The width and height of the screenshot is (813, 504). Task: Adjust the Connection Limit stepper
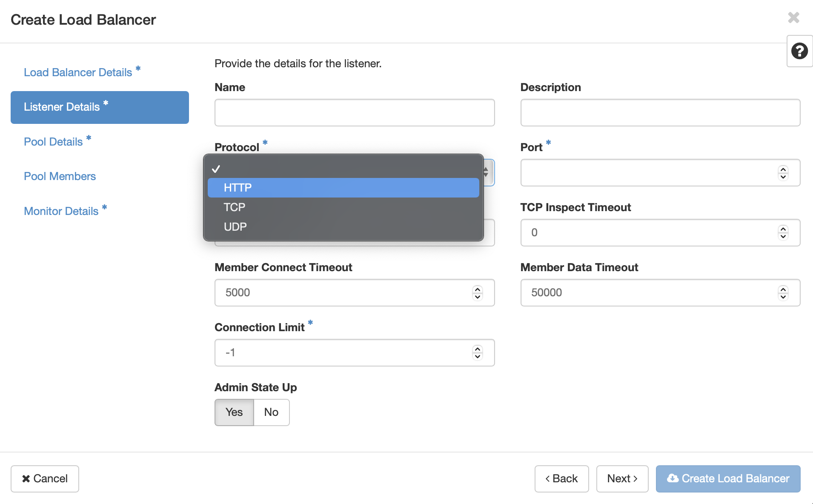coord(478,353)
